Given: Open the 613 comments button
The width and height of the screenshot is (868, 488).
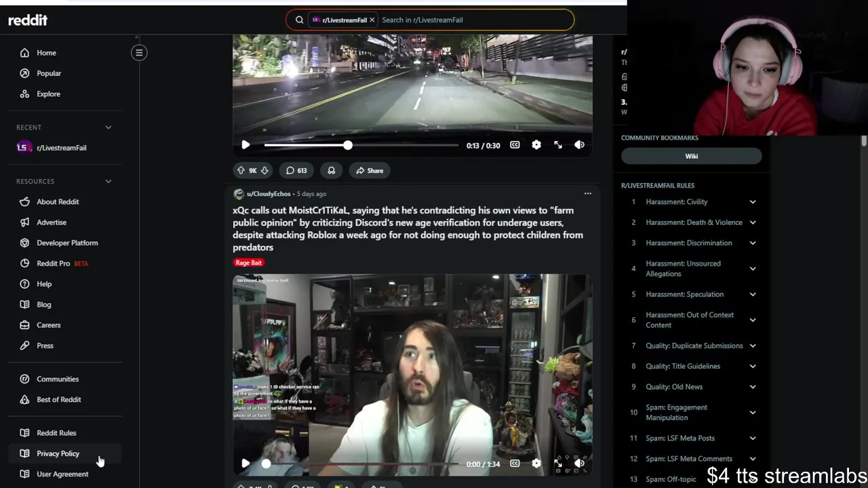Looking at the screenshot, I should pos(296,171).
